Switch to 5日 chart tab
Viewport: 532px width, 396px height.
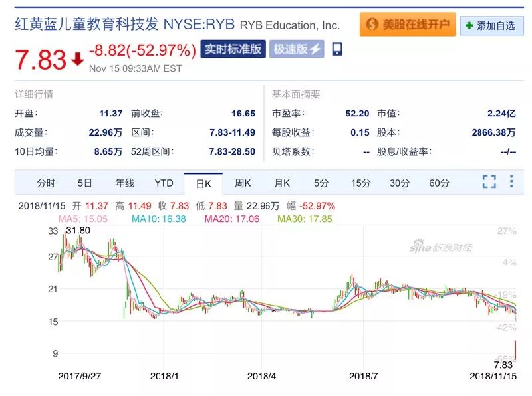85,183
